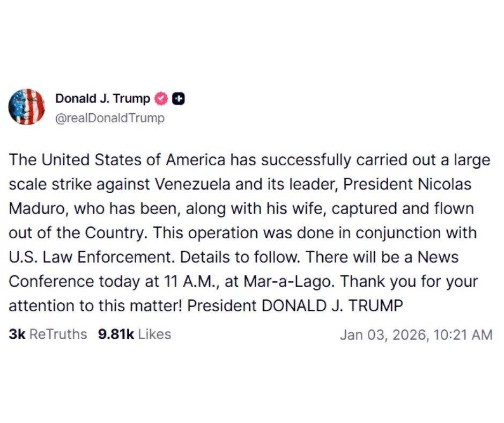Screen dimensions: 504x423
Task: Click the red verified checkmark badge
Action: click(x=161, y=99)
